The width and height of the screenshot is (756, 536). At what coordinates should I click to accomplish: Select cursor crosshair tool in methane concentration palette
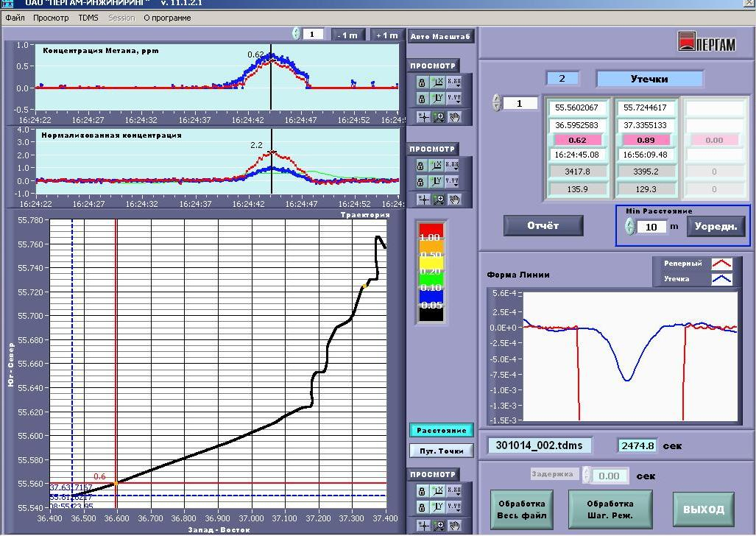click(x=423, y=117)
